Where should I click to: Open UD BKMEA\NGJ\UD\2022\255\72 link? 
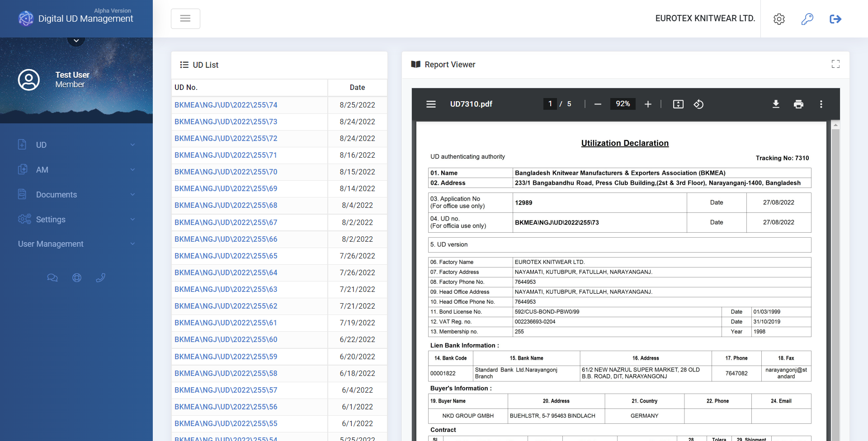[226, 138]
